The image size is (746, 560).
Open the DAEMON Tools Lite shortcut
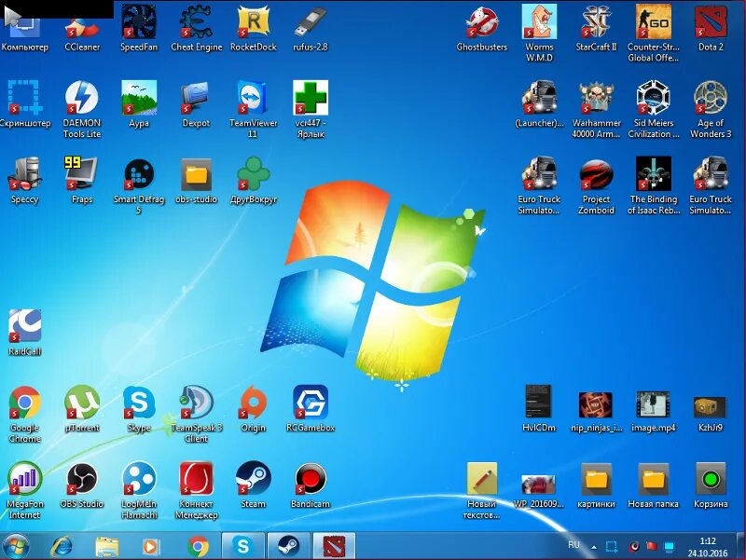pyautogui.click(x=82, y=109)
